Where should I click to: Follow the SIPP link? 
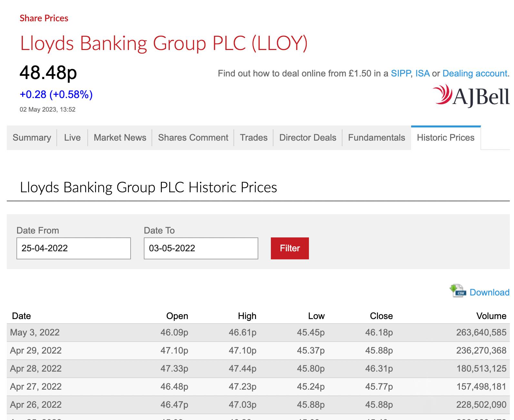click(x=401, y=74)
